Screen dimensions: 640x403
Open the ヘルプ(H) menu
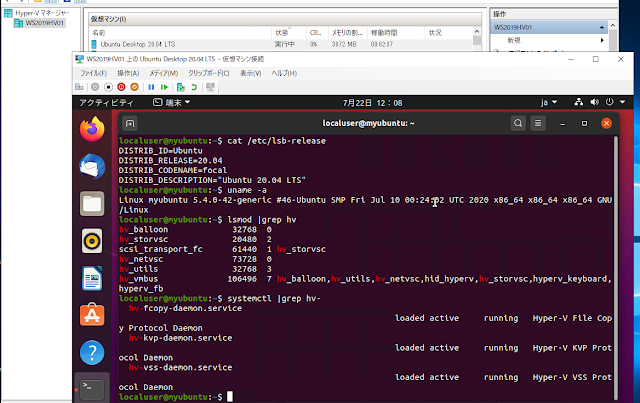[284, 73]
